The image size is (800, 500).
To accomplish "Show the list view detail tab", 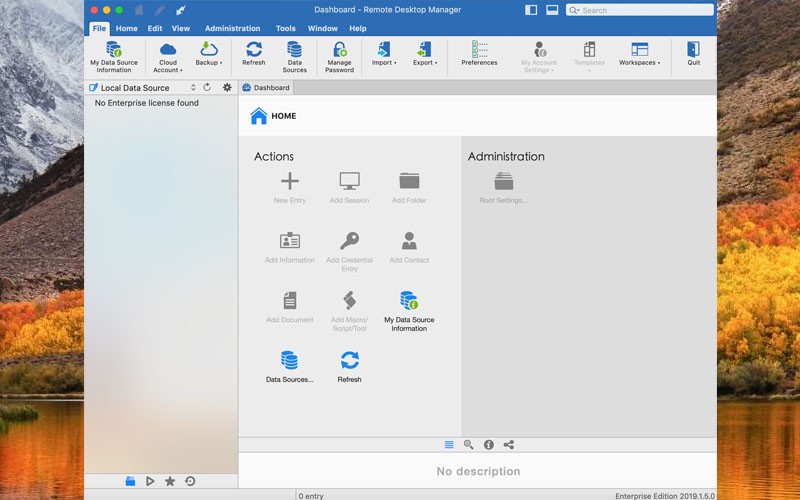I will point(449,445).
